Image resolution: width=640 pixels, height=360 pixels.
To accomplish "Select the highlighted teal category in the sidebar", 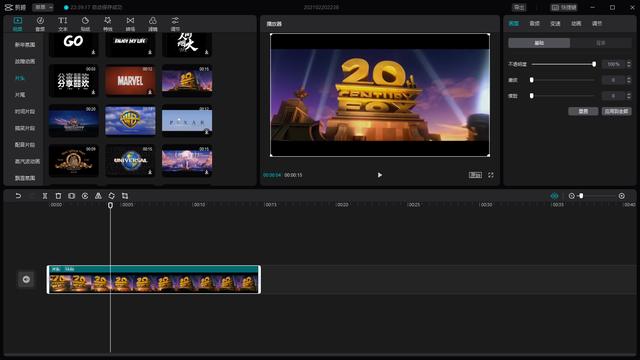I will click(20, 78).
